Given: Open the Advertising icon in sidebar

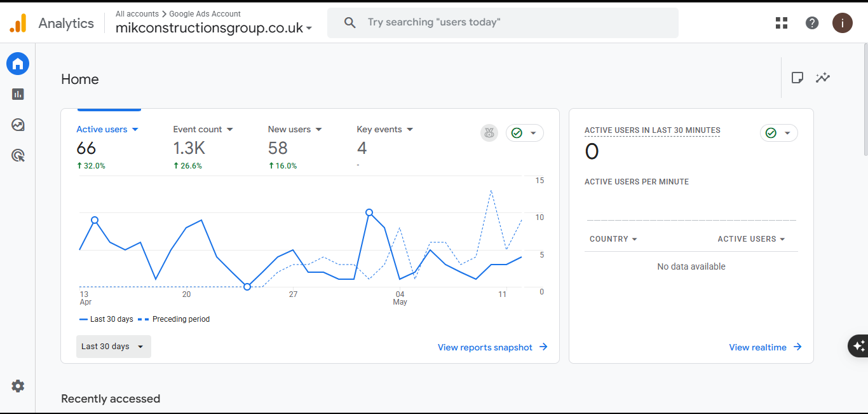Looking at the screenshot, I should 18,155.
